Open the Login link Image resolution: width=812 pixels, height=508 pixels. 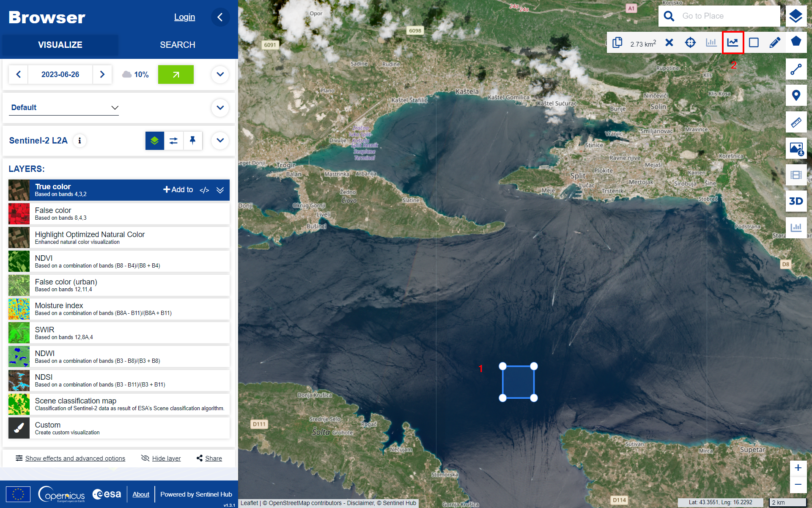pos(184,17)
